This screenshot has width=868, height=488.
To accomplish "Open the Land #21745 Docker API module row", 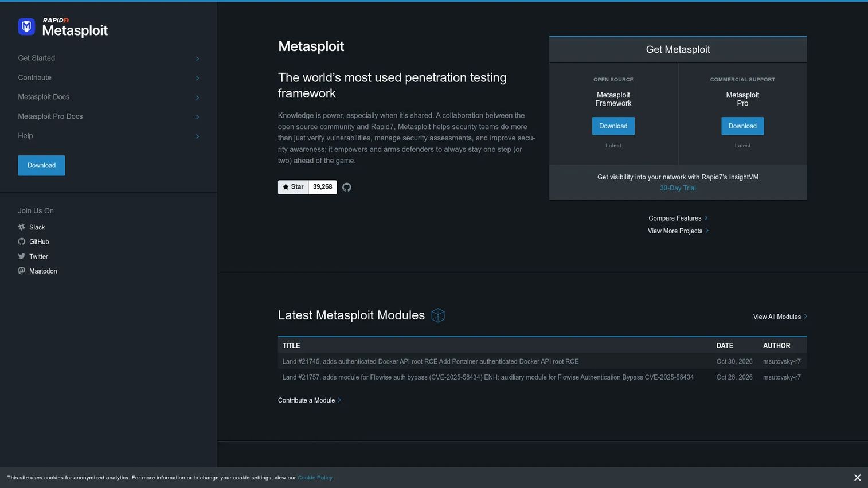I will [542, 362].
